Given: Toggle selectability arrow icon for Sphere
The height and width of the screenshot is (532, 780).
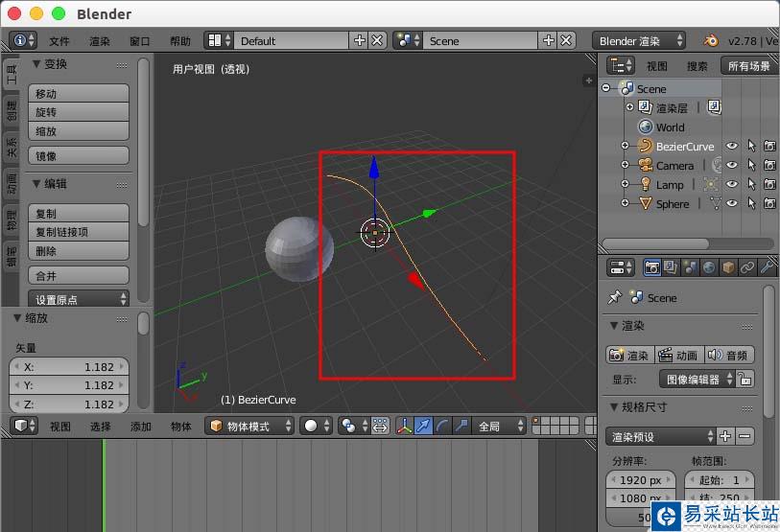Looking at the screenshot, I should tap(751, 203).
